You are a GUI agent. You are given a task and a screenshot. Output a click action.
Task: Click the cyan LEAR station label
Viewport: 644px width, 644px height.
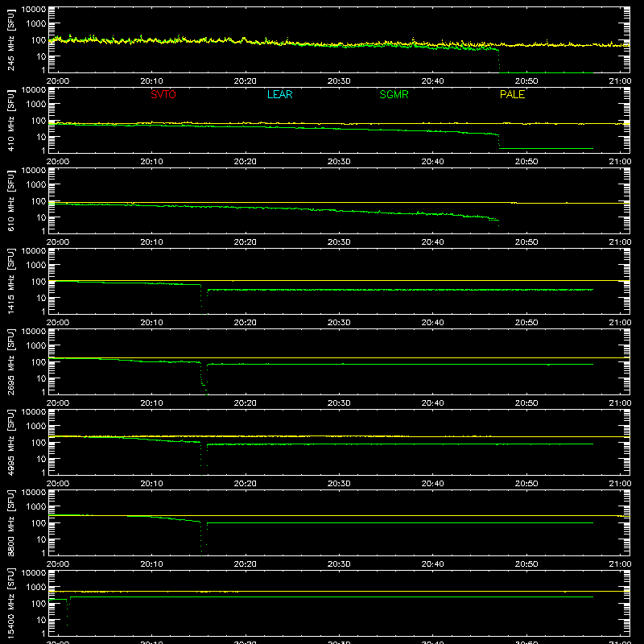click(x=279, y=94)
